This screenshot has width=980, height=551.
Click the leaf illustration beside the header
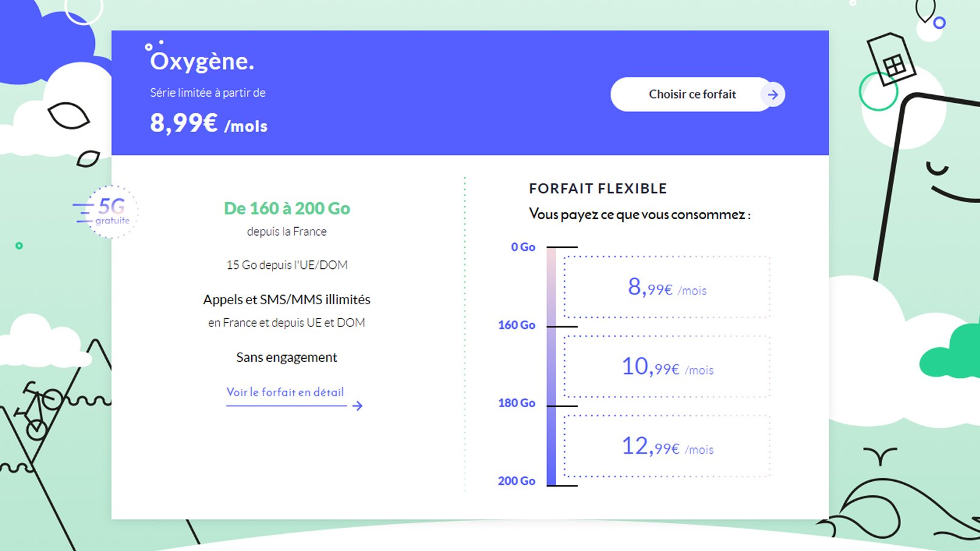(67, 116)
